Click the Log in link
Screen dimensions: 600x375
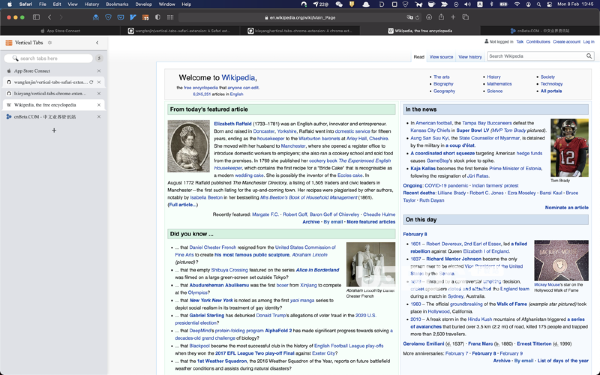coord(589,42)
